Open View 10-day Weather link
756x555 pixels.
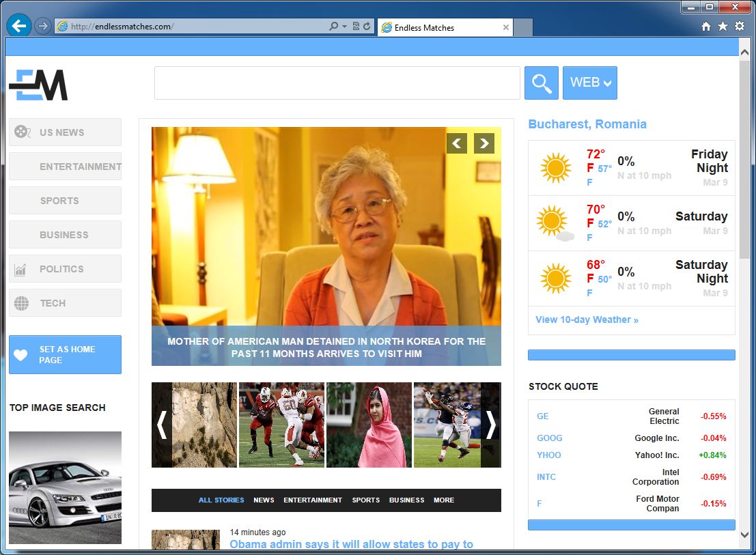click(x=587, y=319)
